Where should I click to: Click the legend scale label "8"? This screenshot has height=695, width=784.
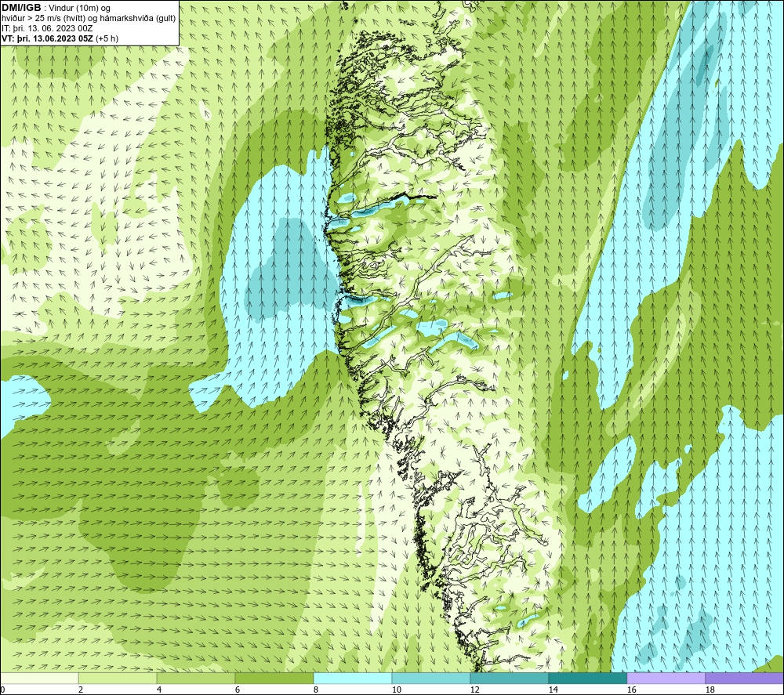pyautogui.click(x=316, y=690)
